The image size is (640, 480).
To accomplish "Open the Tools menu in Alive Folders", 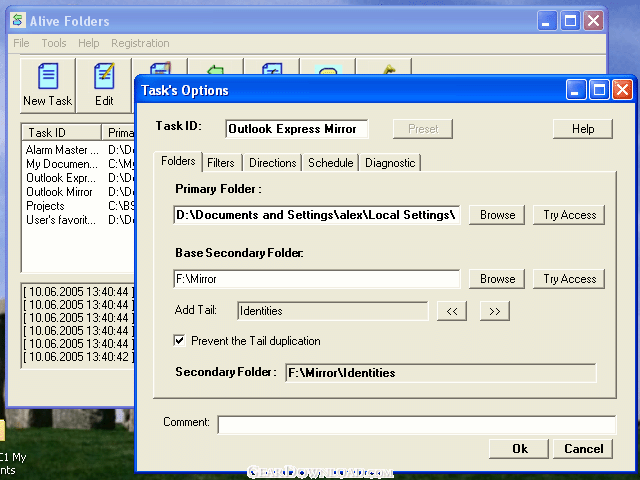I will [54, 43].
